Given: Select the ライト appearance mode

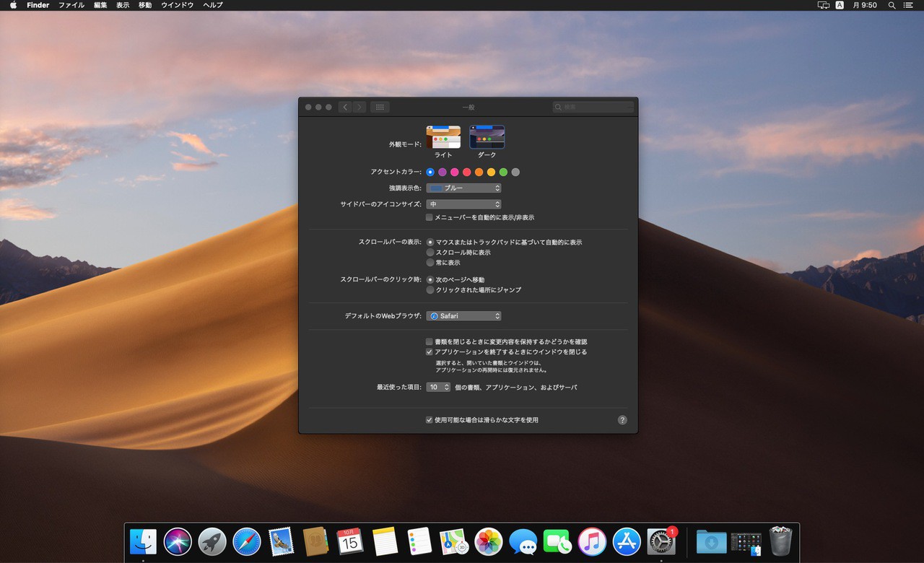Looking at the screenshot, I should point(443,137).
